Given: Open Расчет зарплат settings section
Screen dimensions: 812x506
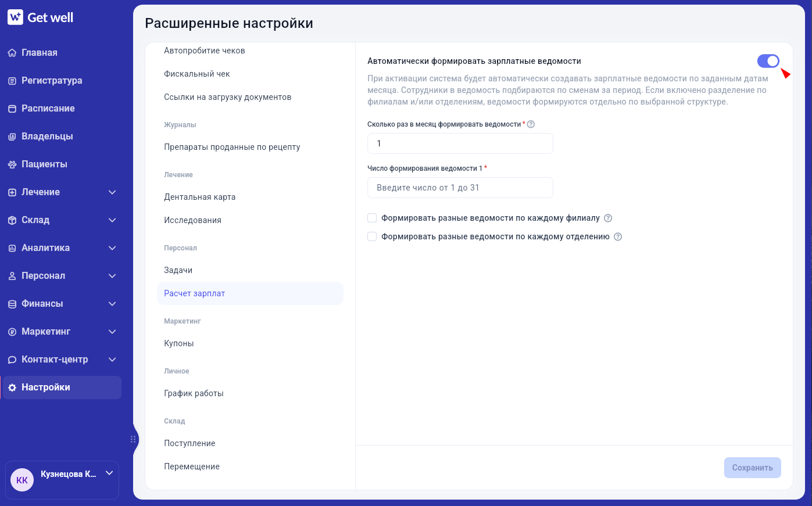Looking at the screenshot, I should (250, 293).
